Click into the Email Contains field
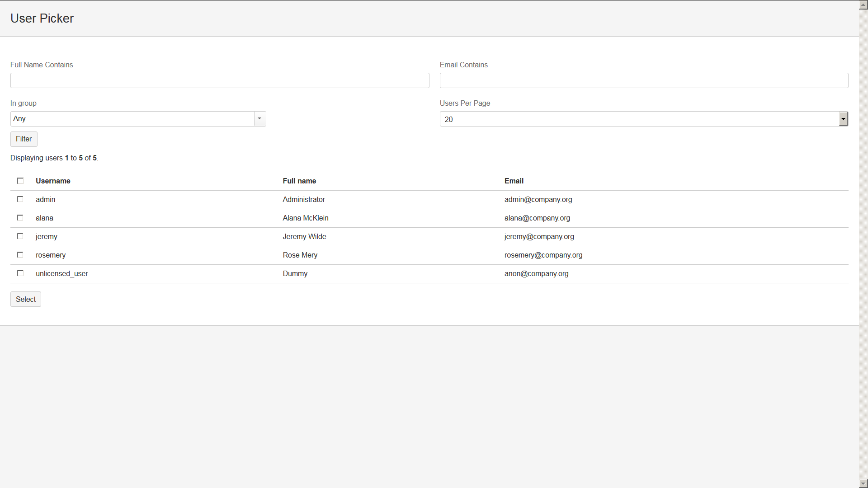The width and height of the screenshot is (868, 488). (x=644, y=80)
